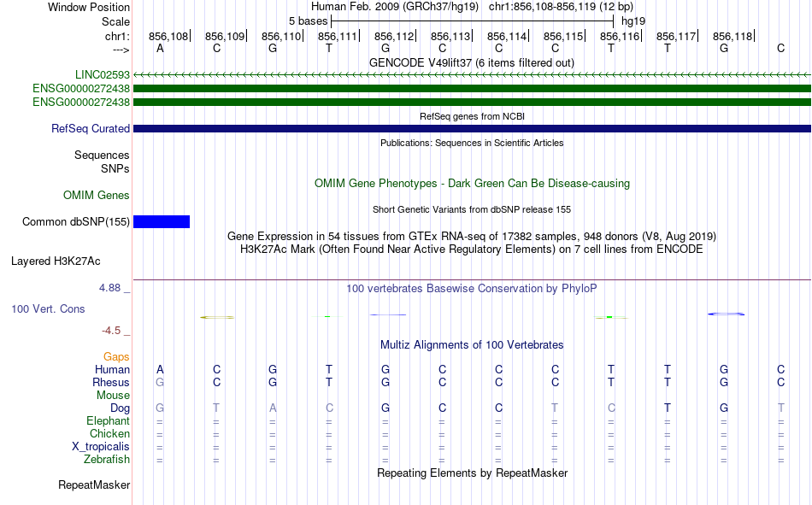
Task: Open the 100 Vert. Cons label
Action: coord(48,308)
